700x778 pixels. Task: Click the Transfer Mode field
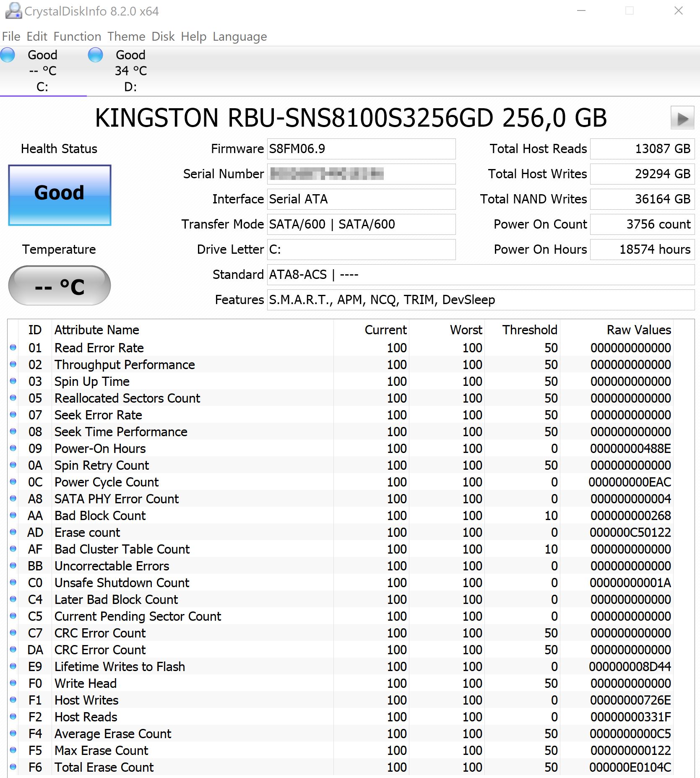tap(361, 224)
